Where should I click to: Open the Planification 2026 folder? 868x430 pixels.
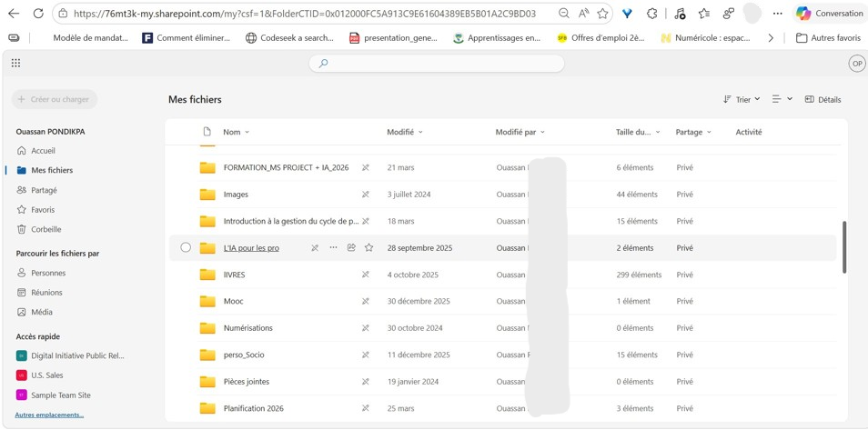point(254,408)
